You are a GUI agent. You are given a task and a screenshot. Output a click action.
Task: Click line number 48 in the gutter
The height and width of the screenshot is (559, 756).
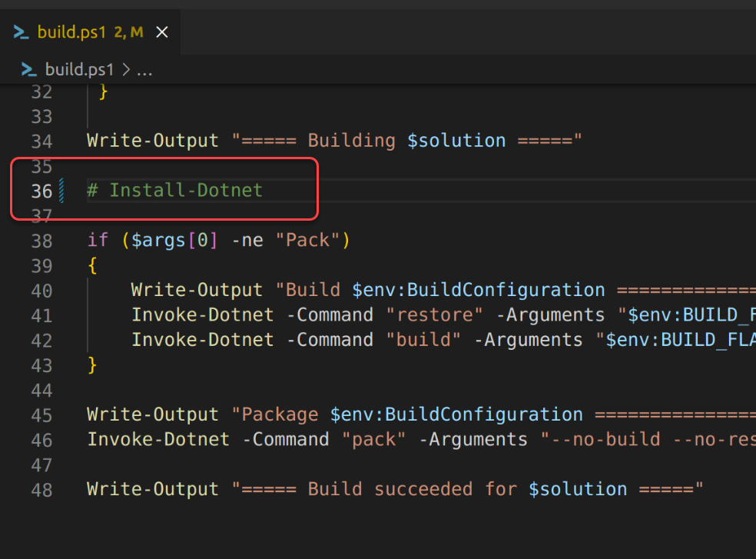point(42,489)
